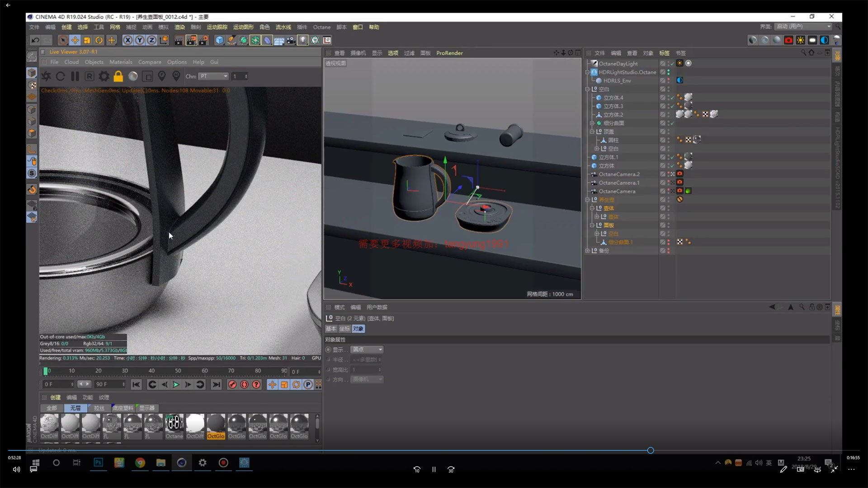Click the autokeying red button
Viewport: 868px width, 488px height.
click(245, 385)
